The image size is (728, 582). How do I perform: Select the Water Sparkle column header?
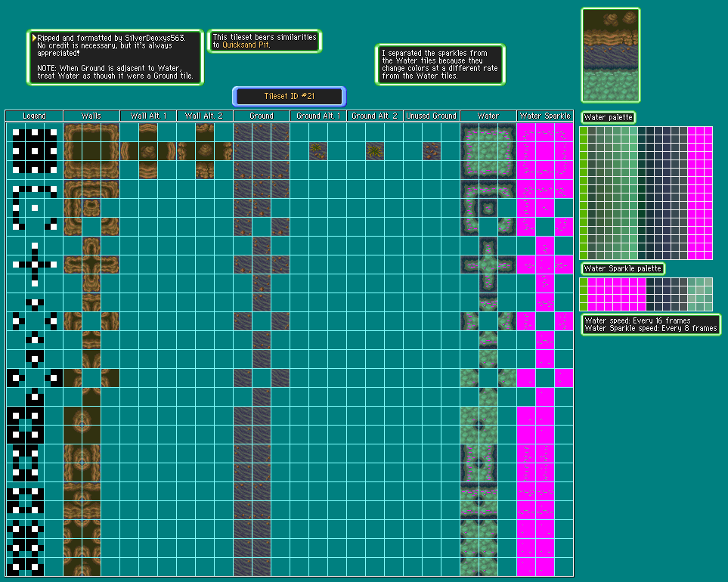pyautogui.click(x=545, y=116)
